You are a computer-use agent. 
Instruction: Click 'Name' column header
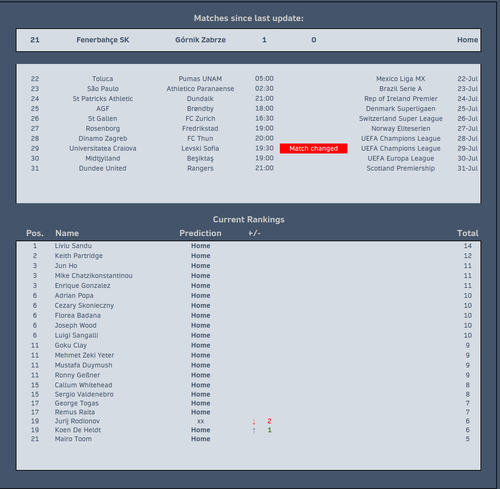pyautogui.click(x=67, y=233)
